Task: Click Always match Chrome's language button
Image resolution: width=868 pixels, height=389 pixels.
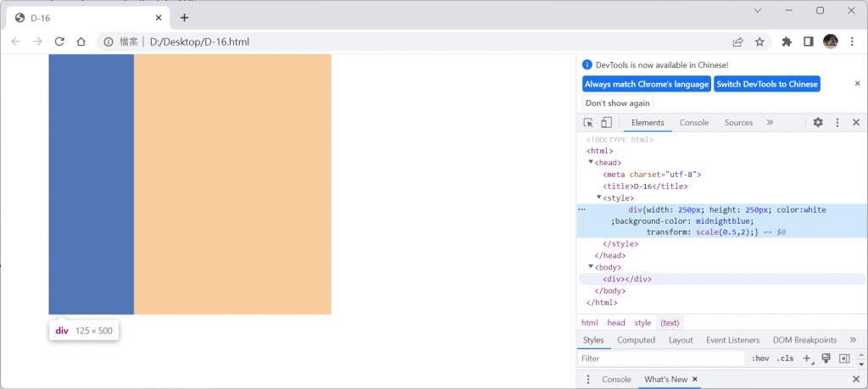Action: (x=647, y=84)
